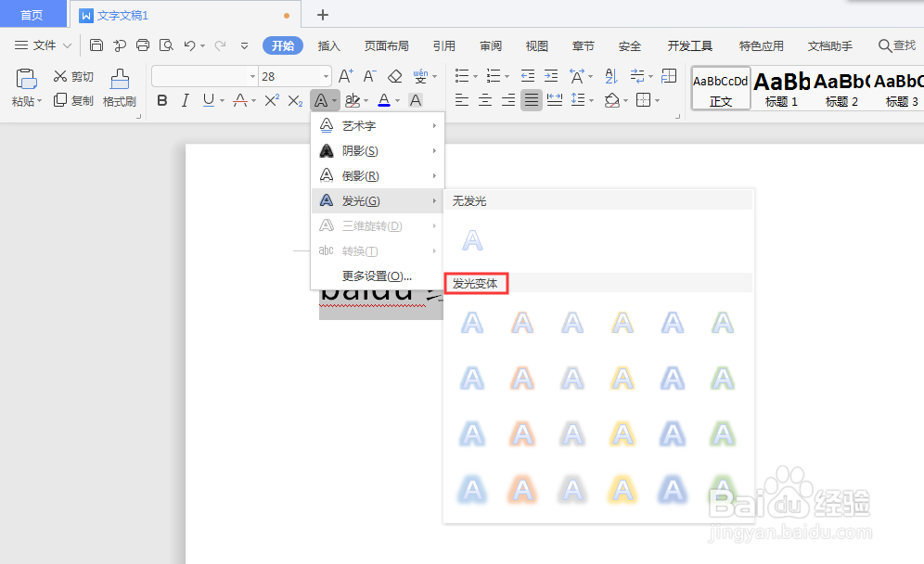924x564 pixels.
Task: Click the Superscript icon
Action: tap(272, 99)
